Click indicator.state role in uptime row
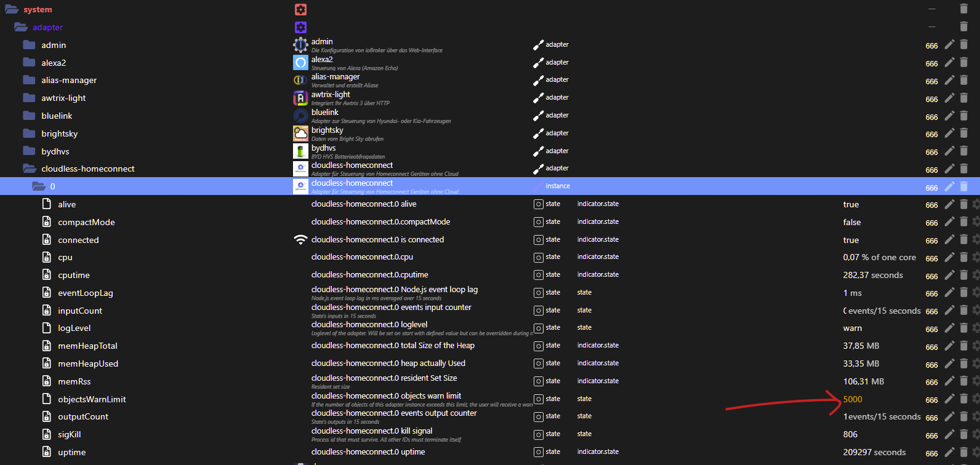The width and height of the screenshot is (980, 465). (598, 451)
